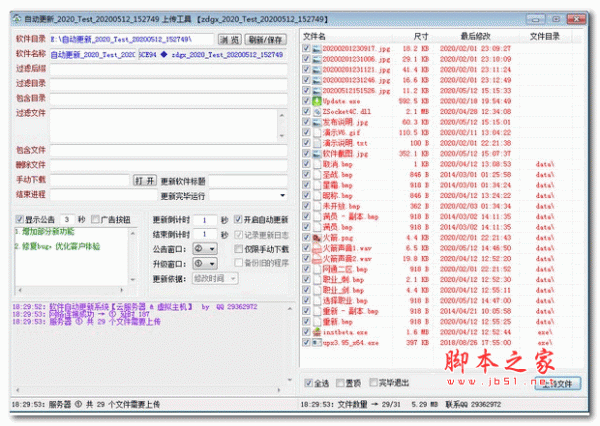
Task: Click the 选择职业.bmp file icon
Action: pyautogui.click(x=316, y=300)
